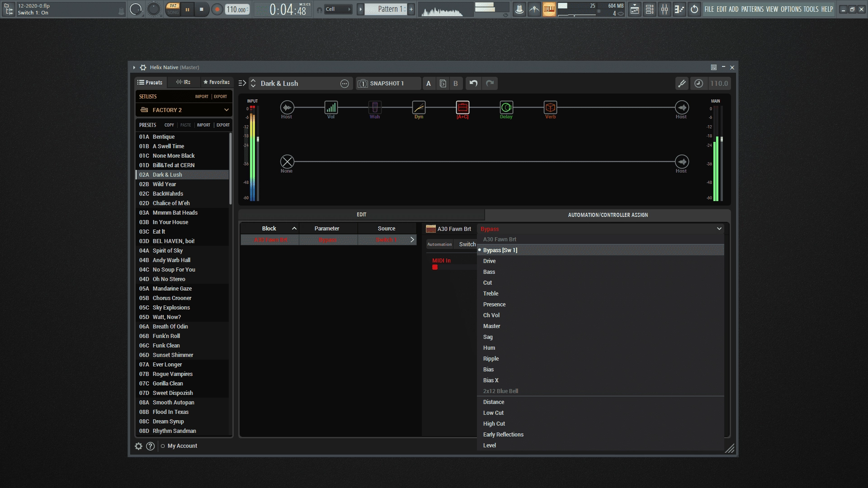Undo the last Helix edit
The width and height of the screenshot is (868, 488).
473,83
